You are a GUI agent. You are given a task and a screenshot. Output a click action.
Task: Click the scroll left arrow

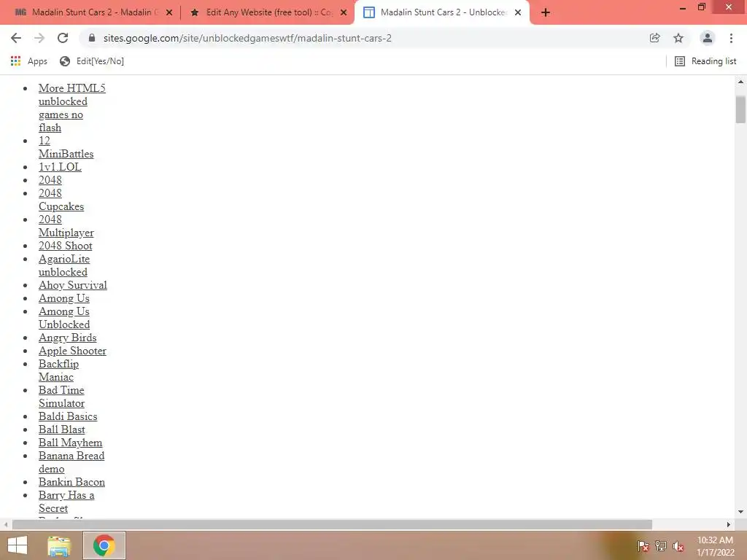(x=6, y=525)
